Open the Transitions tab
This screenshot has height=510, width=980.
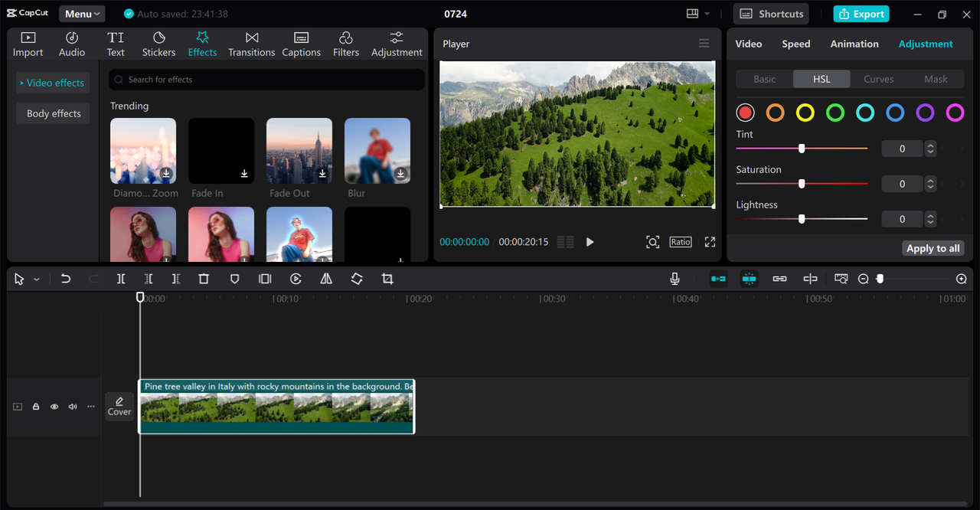pos(251,44)
